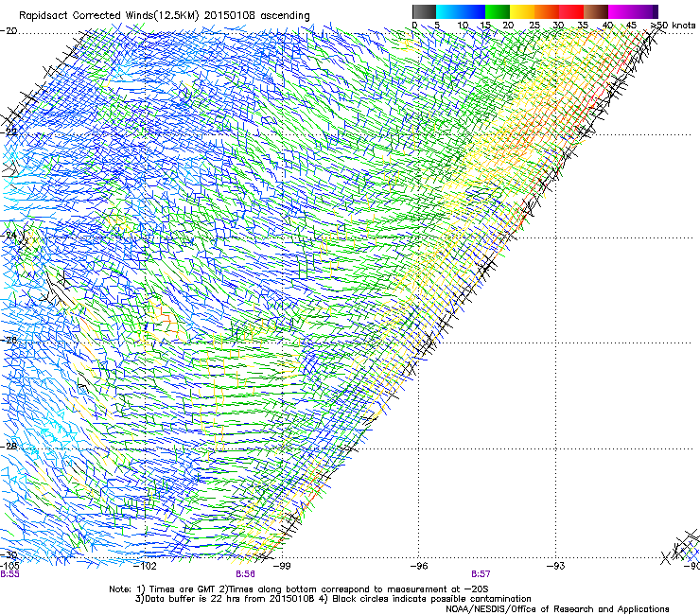Click the '≥50 knots' legend label

tap(673, 25)
